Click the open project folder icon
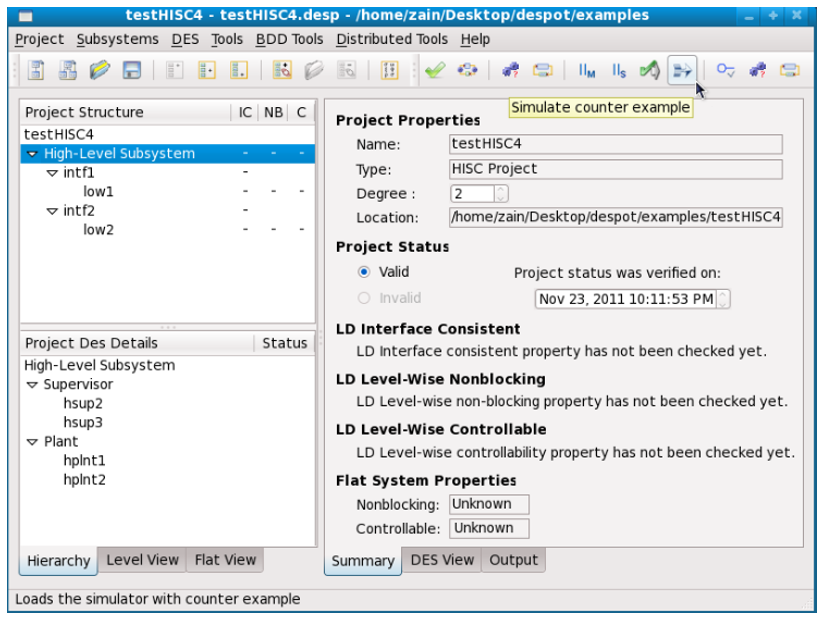This screenshot has height=624, width=823. (x=99, y=70)
